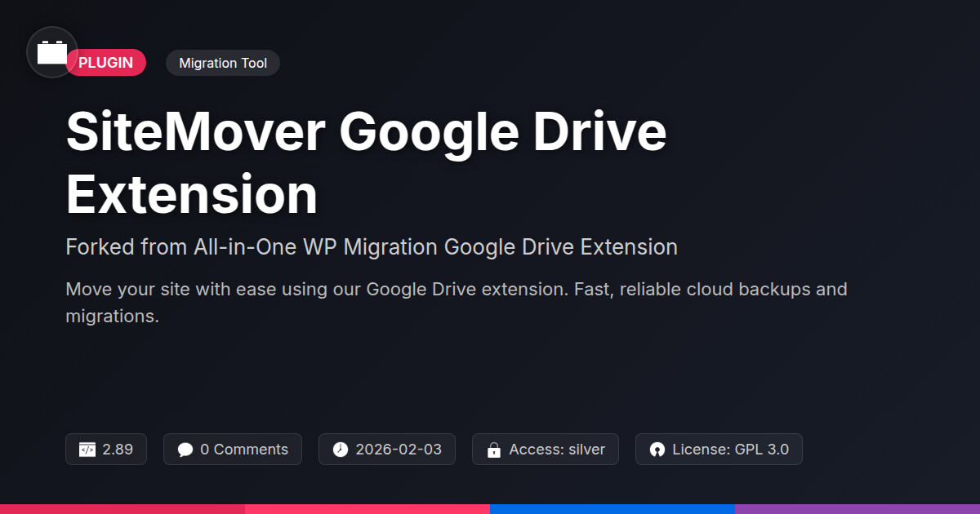Click the 'Access: silver' label
This screenshot has width=980, height=514.
(557, 450)
